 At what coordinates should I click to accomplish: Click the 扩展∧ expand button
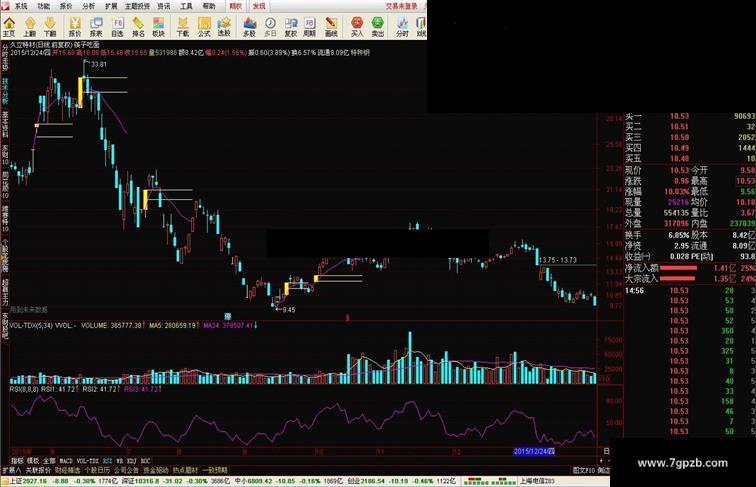pyautogui.click(x=12, y=470)
